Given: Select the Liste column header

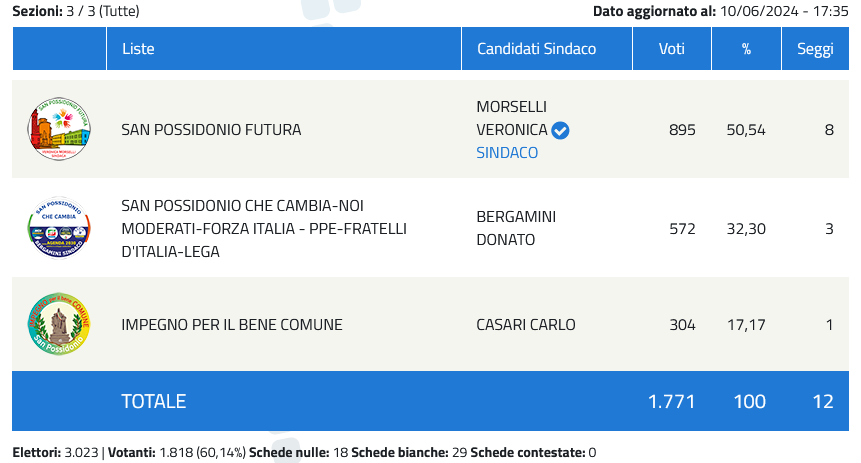Looking at the screenshot, I should [138, 49].
